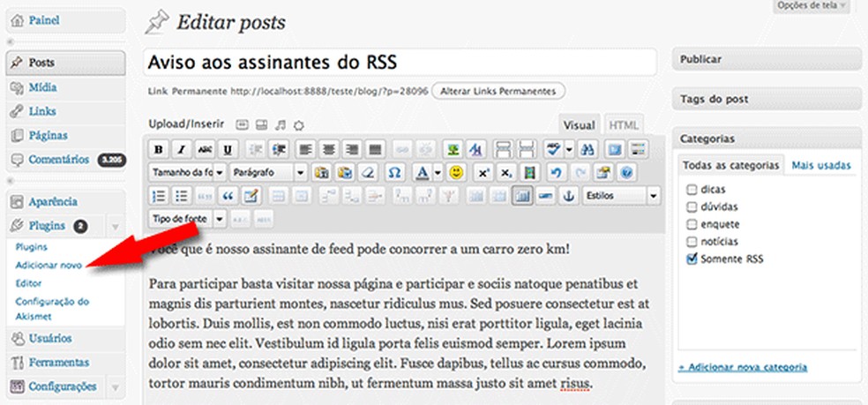
Task: Open the editor help icon
Action: pyautogui.click(x=626, y=173)
